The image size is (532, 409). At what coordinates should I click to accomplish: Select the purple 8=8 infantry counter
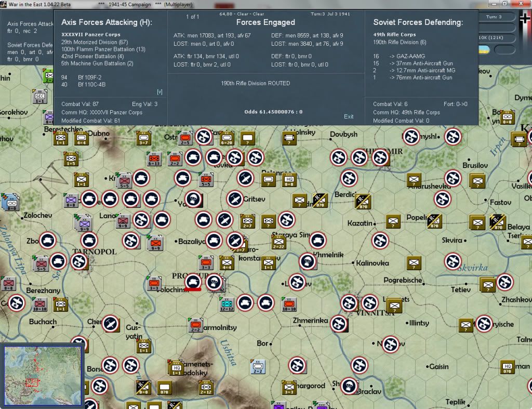click(71, 201)
